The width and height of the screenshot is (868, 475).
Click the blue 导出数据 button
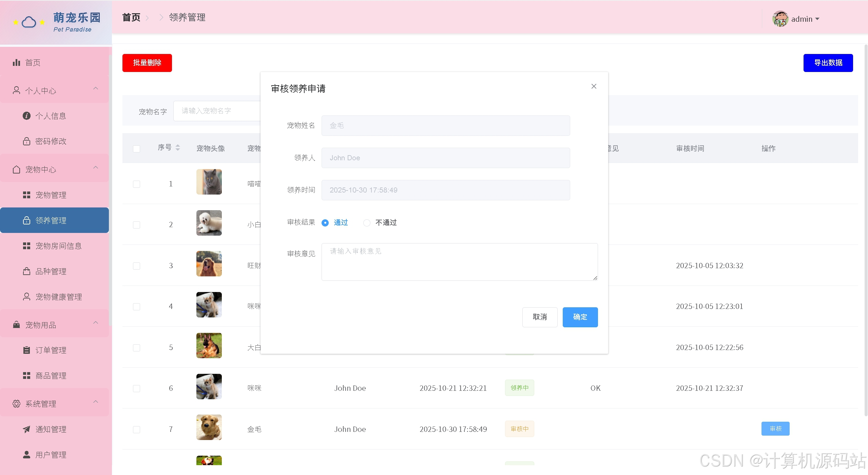coord(828,63)
